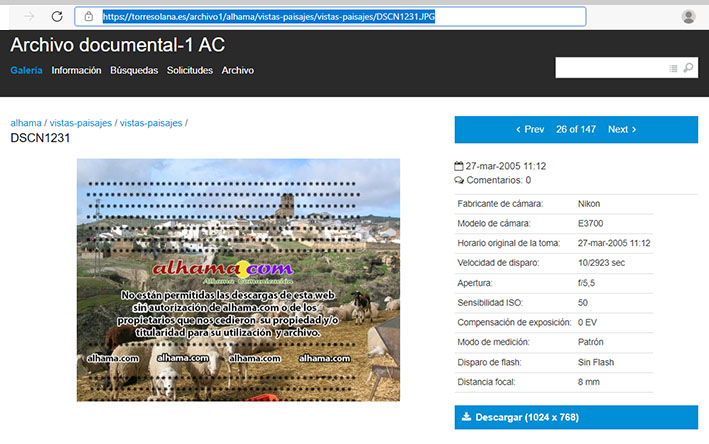Click the right chevron after Next
709x444 pixels.
coord(634,130)
